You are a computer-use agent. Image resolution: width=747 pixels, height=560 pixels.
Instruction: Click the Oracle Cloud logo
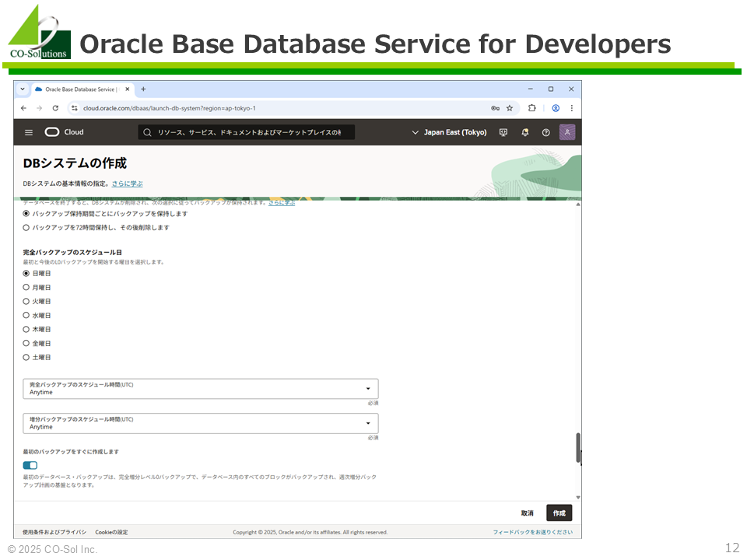click(64, 132)
